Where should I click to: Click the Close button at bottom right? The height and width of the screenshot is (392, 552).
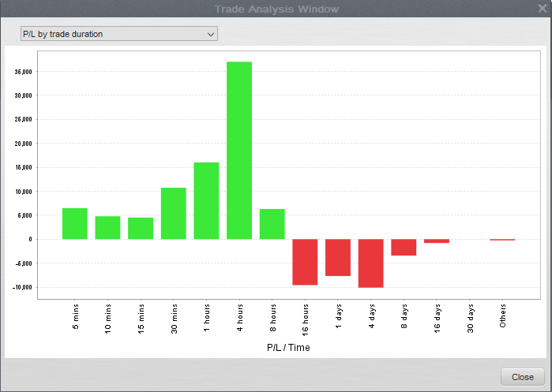coord(522,377)
